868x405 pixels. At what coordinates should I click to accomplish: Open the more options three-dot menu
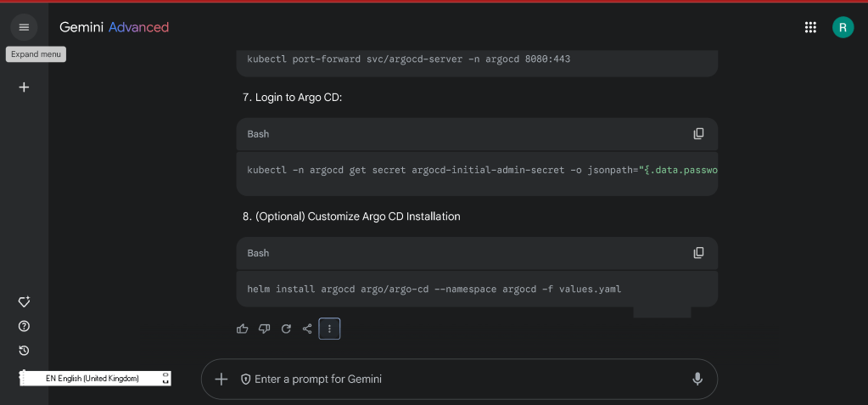(x=329, y=329)
